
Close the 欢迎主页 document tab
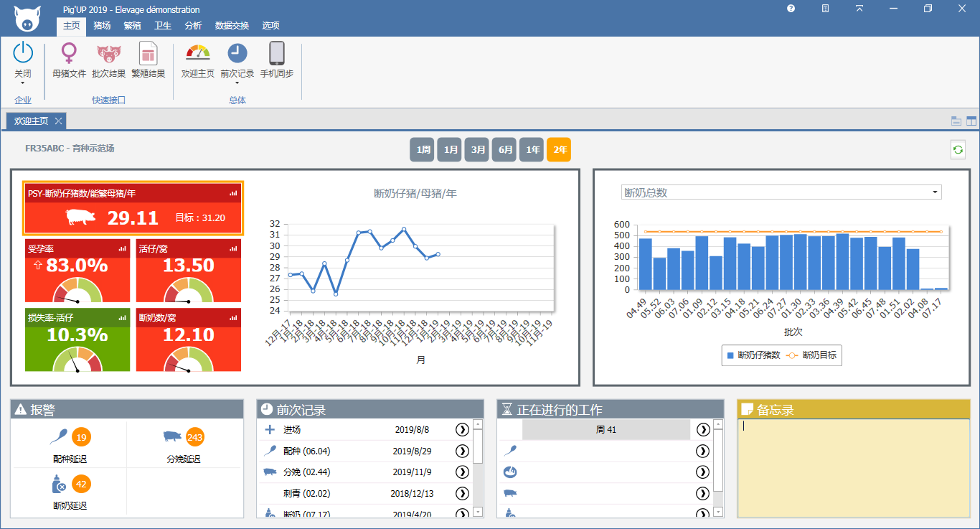click(x=58, y=121)
